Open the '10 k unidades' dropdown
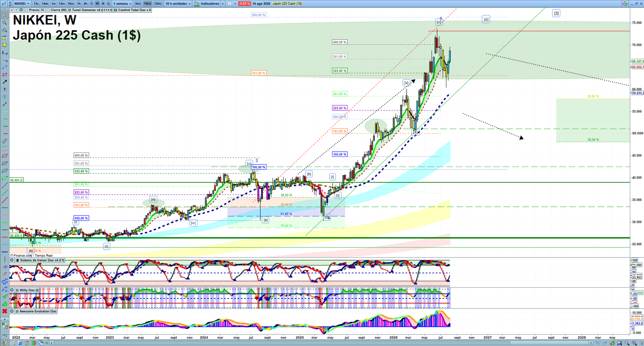 coord(178,3)
